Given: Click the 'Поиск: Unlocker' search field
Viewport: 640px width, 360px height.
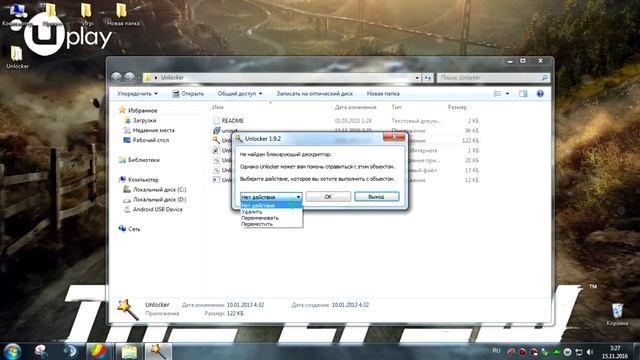Looking at the screenshot, I should pos(493,78).
